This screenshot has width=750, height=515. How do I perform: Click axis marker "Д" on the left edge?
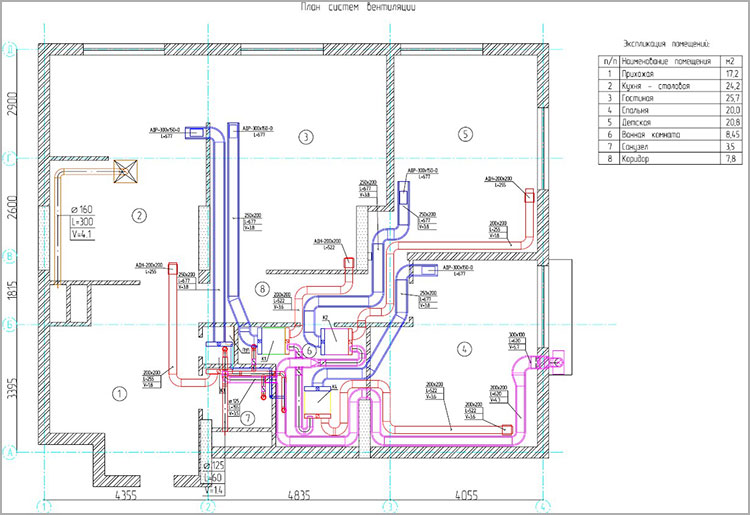click(10, 50)
